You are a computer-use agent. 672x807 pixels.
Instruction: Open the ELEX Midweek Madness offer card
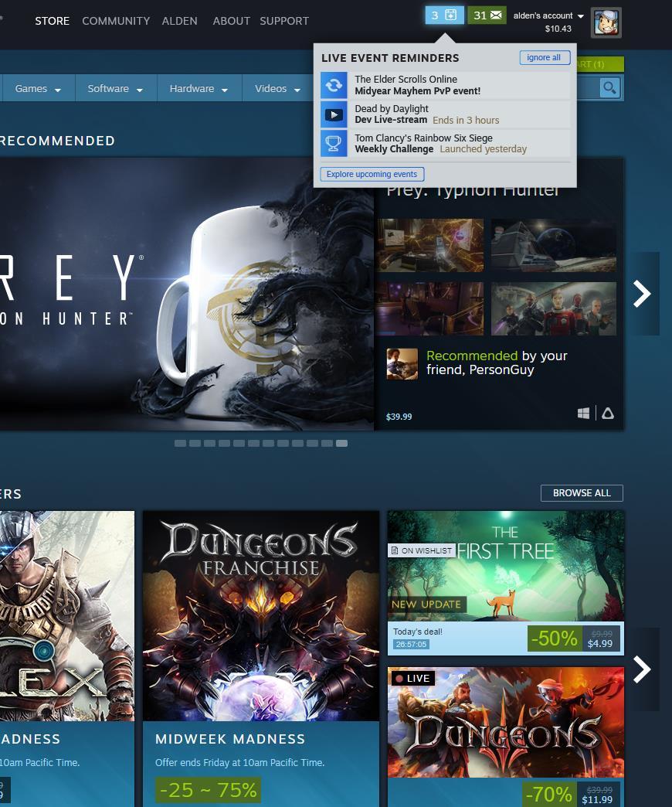(x=67, y=659)
